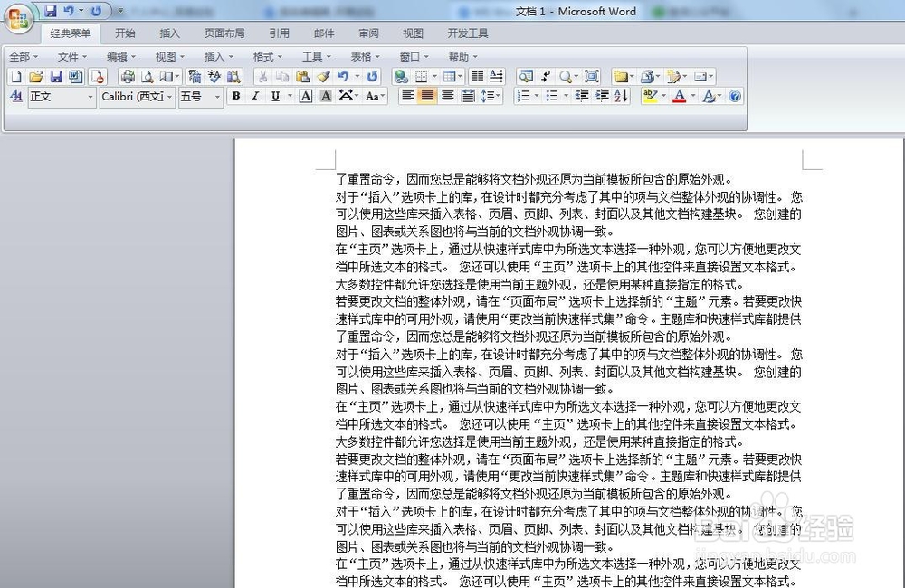Click the columns layout icon
905x588 pixels.
tap(477, 76)
